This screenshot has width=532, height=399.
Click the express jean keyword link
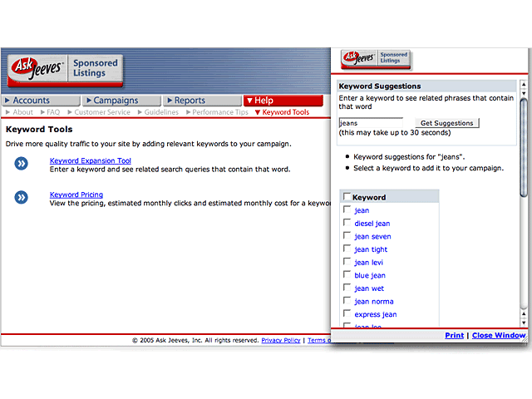tap(376, 314)
